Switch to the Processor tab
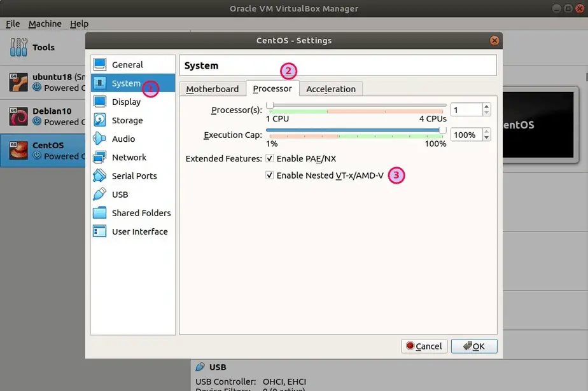 click(272, 88)
